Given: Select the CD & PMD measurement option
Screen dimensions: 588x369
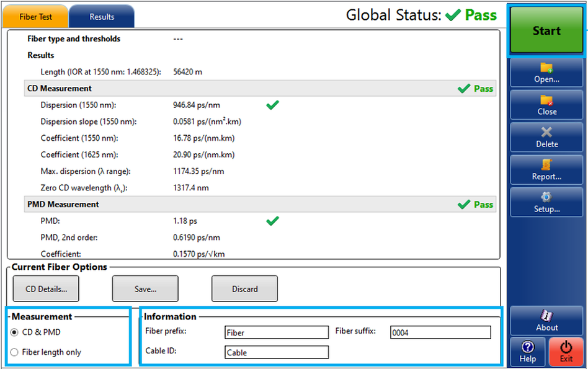Looking at the screenshot, I should 15,332.
